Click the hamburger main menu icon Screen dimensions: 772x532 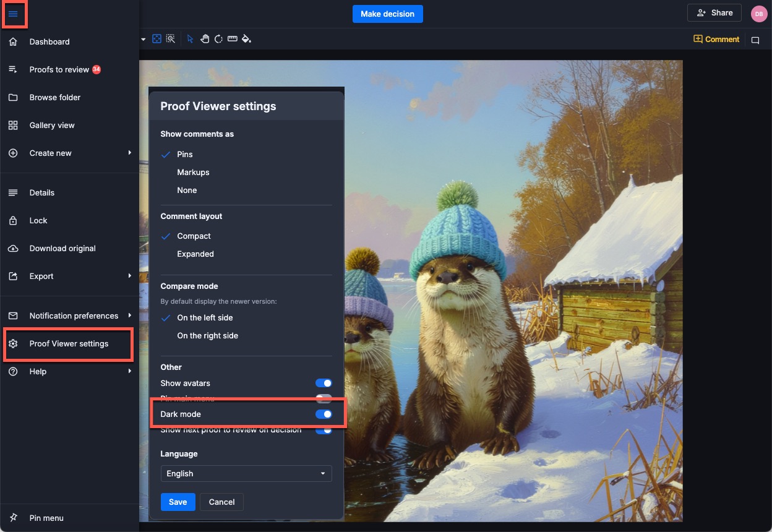pos(13,14)
